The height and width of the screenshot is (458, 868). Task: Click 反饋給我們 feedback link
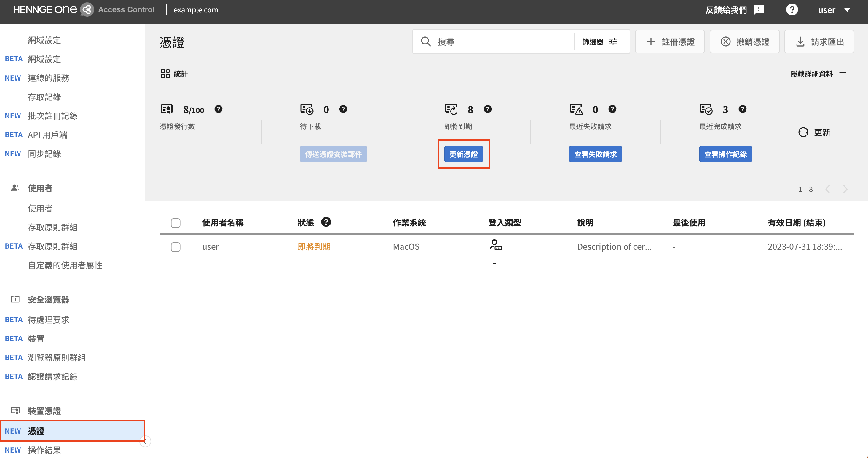point(726,10)
